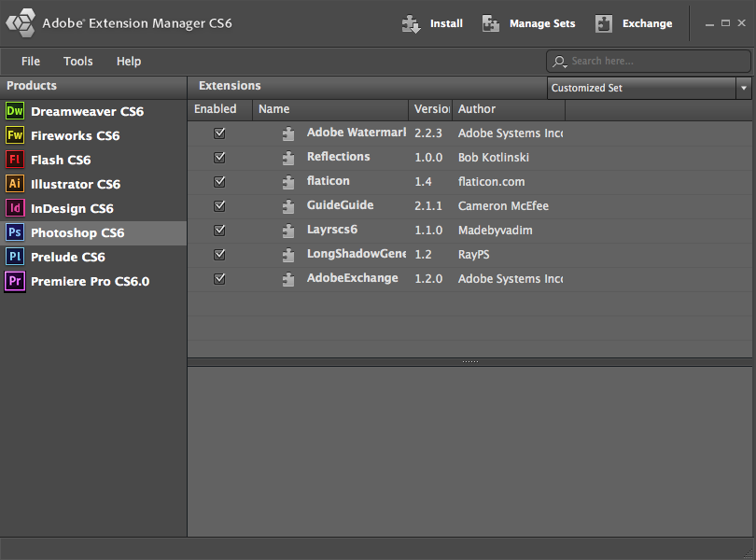Click the Install button label
Screen dimensions: 756x560
coord(446,23)
